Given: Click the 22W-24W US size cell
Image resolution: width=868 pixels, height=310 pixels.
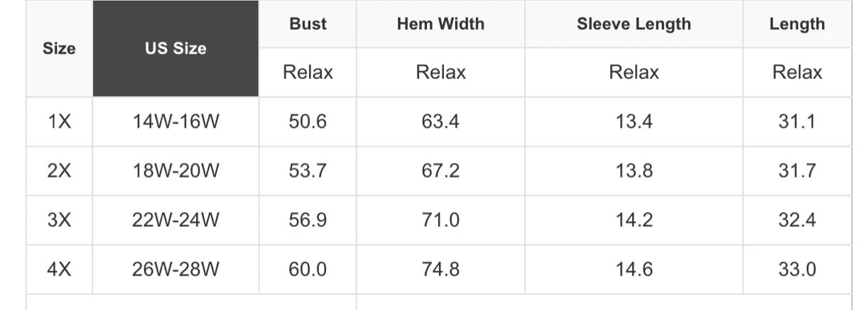Looking at the screenshot, I should pos(175,220).
